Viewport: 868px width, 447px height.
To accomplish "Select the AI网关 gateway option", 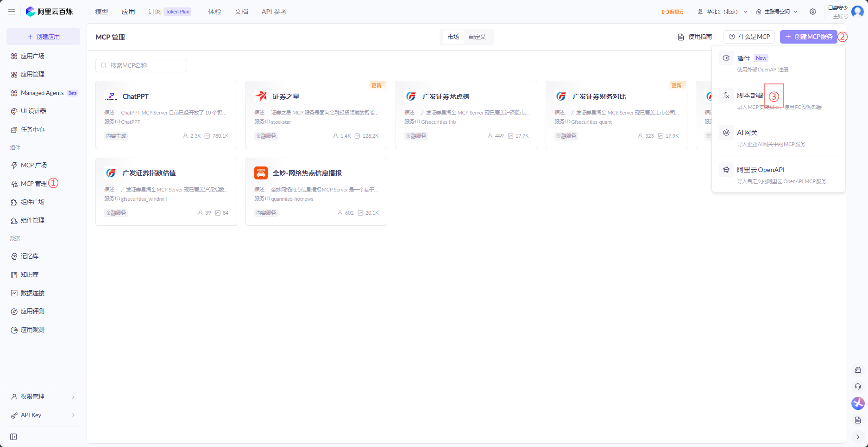I will coord(779,137).
